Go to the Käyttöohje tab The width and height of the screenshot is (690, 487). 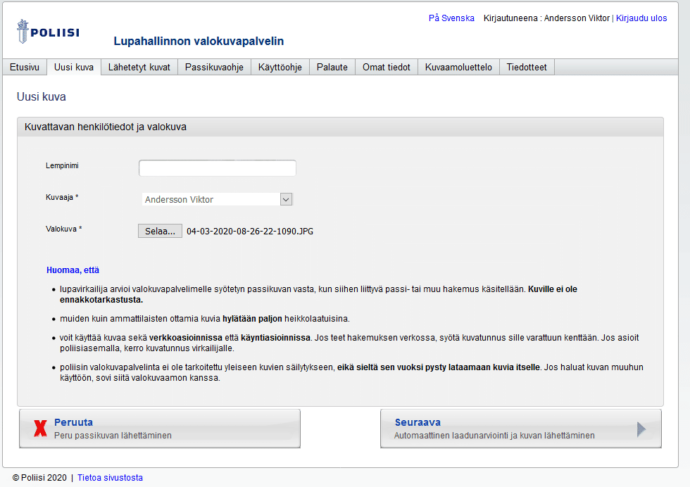(x=280, y=67)
